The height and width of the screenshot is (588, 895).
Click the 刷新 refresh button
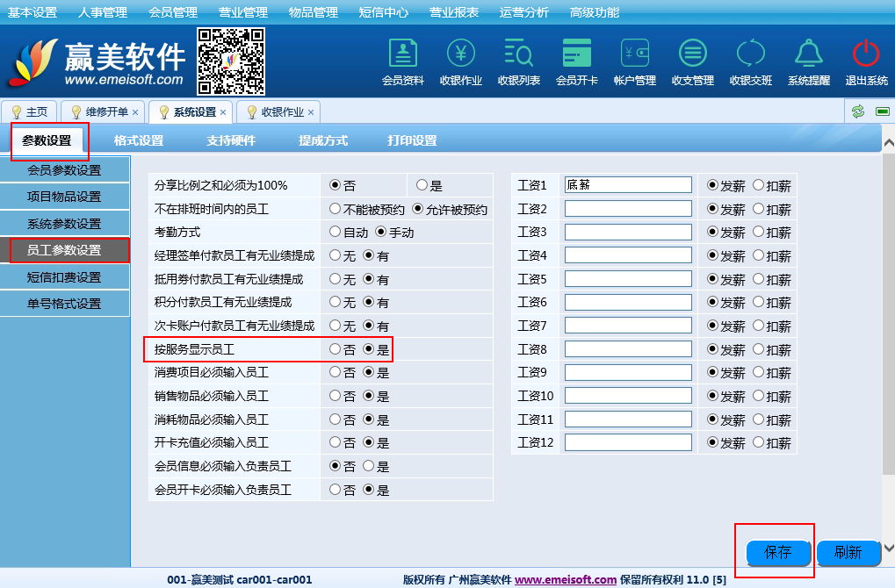coord(848,552)
